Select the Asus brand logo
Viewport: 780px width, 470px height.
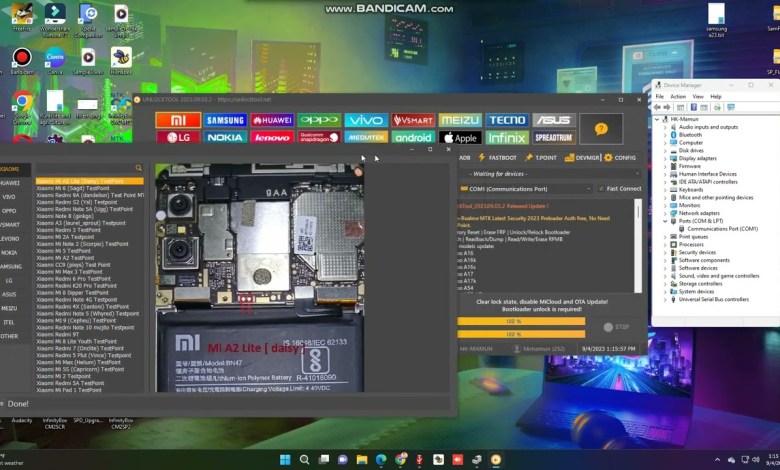[x=554, y=120]
